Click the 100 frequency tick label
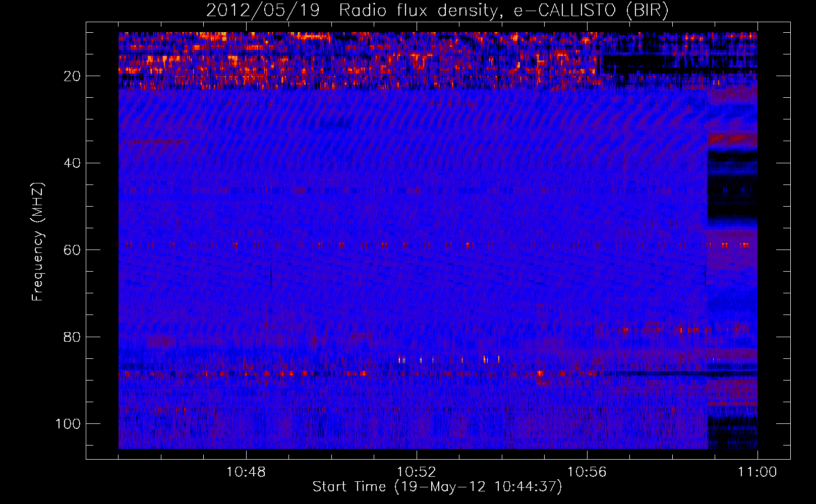Image resolution: width=816 pixels, height=504 pixels. (68, 423)
